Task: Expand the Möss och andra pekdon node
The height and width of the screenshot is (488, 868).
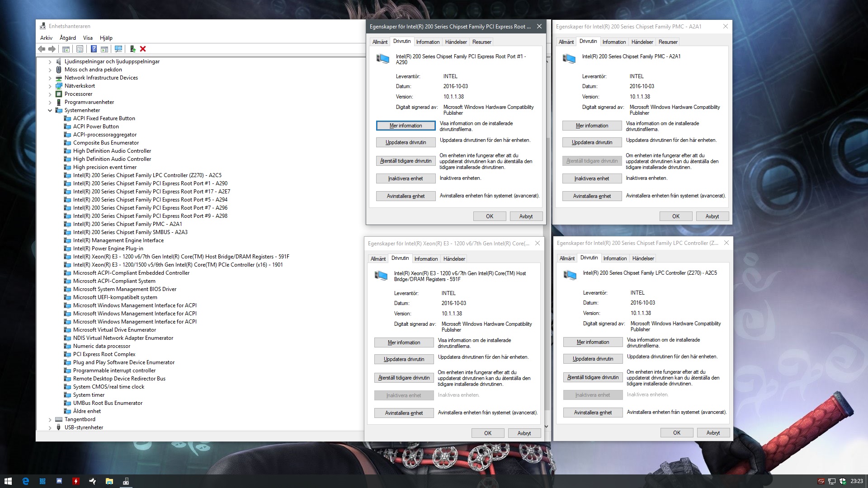Action: point(50,70)
